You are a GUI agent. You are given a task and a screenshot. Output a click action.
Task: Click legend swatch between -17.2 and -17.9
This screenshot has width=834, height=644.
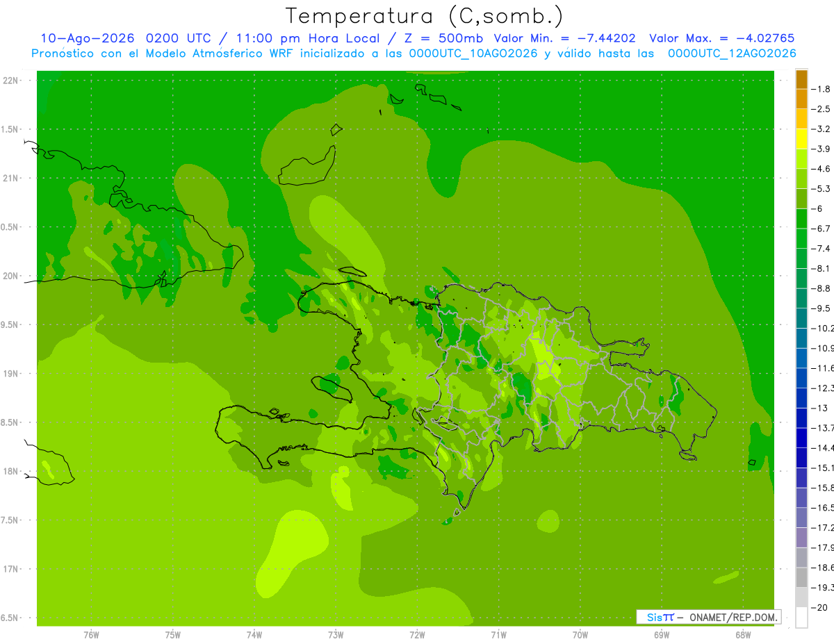[801, 537]
